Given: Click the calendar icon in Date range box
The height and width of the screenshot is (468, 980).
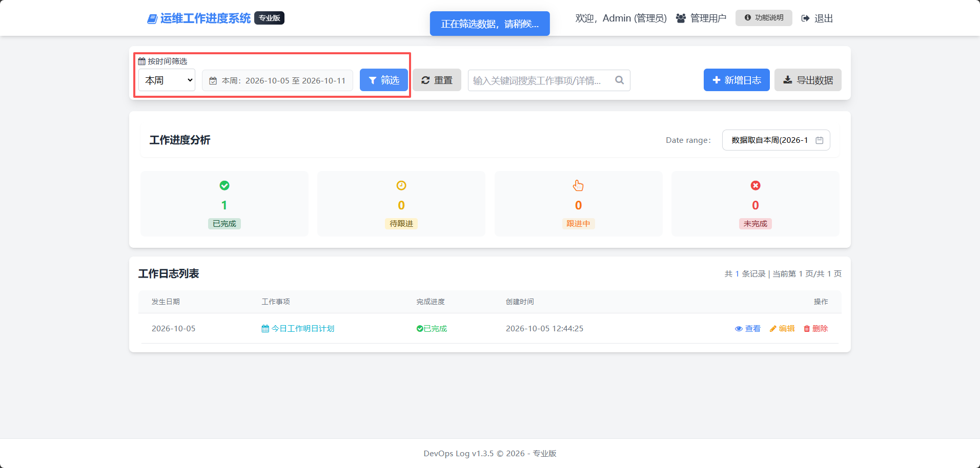Looking at the screenshot, I should 820,140.
